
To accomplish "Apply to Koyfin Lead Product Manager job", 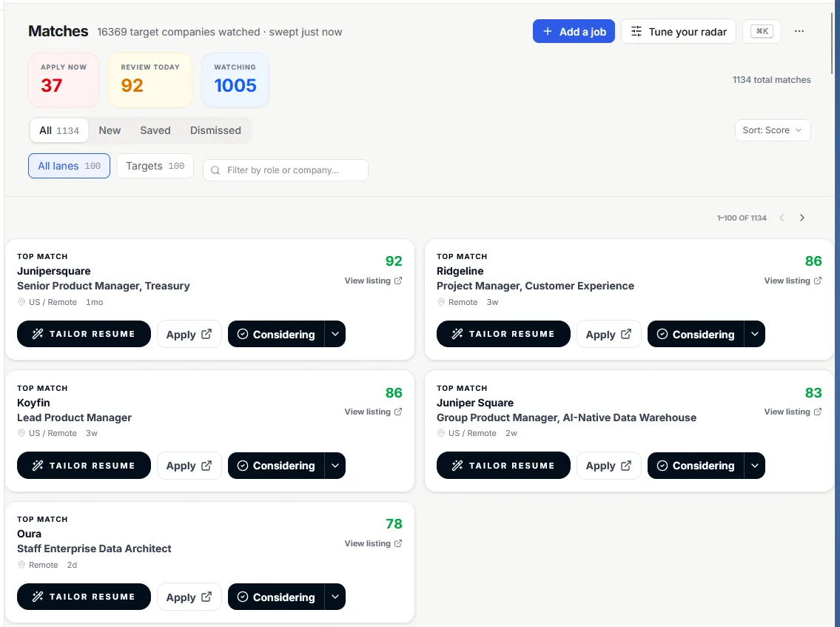I will click(189, 465).
